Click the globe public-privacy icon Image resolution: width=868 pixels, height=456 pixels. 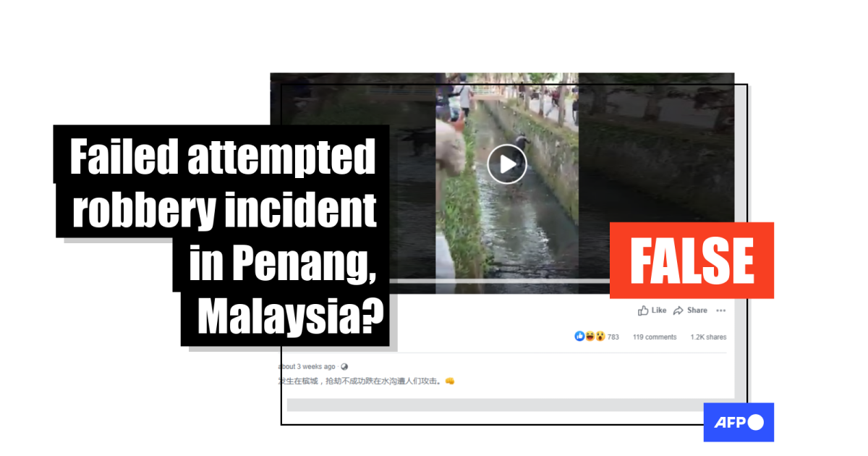pyautogui.click(x=344, y=367)
